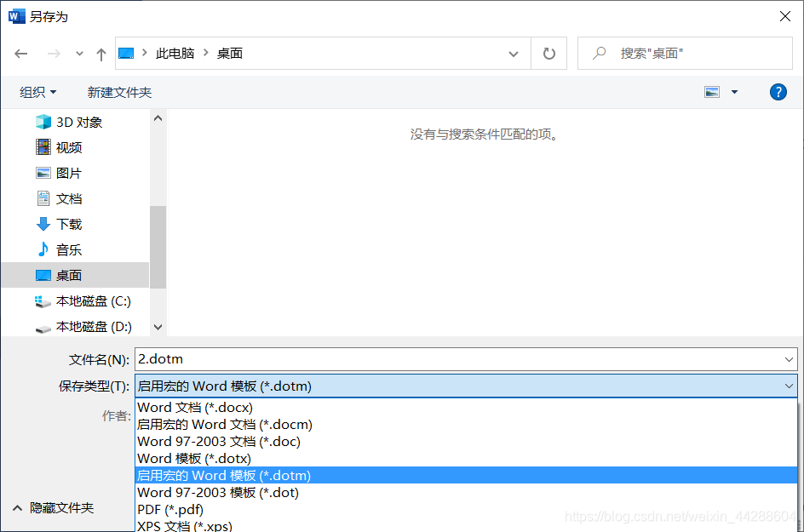Choose Word 模板 (*.dotx) type
The height and width of the screenshot is (532, 804).
coord(466,458)
